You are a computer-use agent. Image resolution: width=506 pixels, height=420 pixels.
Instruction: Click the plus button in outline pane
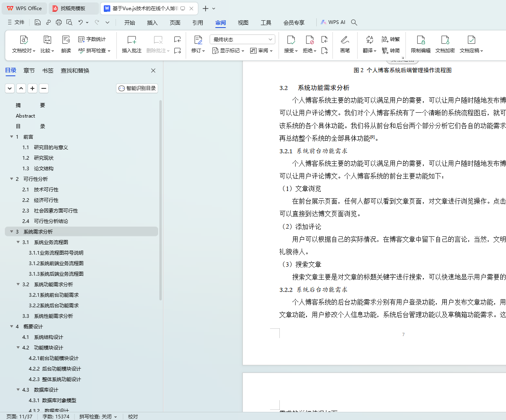pos(32,88)
